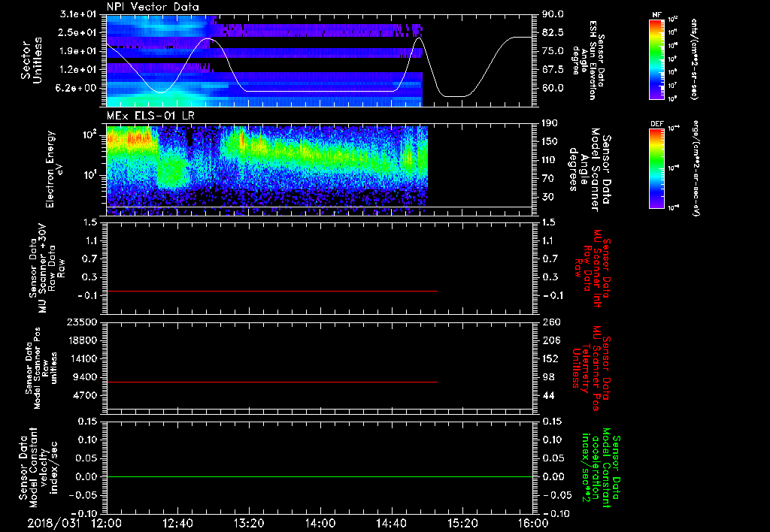Click the green 'Model Constant acceleration' axis title
770x532 pixels.
tap(600, 469)
